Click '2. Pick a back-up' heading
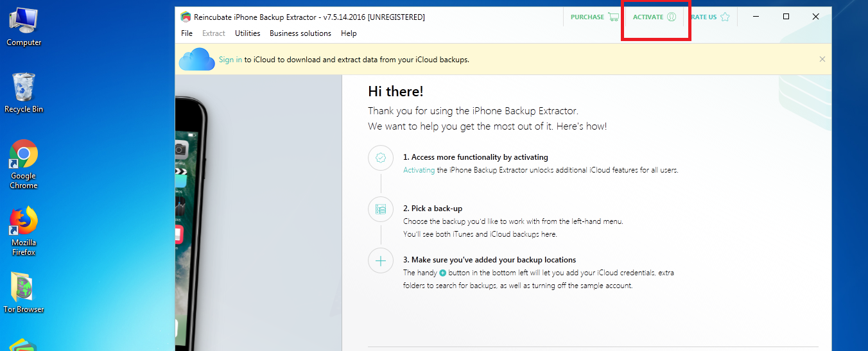 pos(433,209)
